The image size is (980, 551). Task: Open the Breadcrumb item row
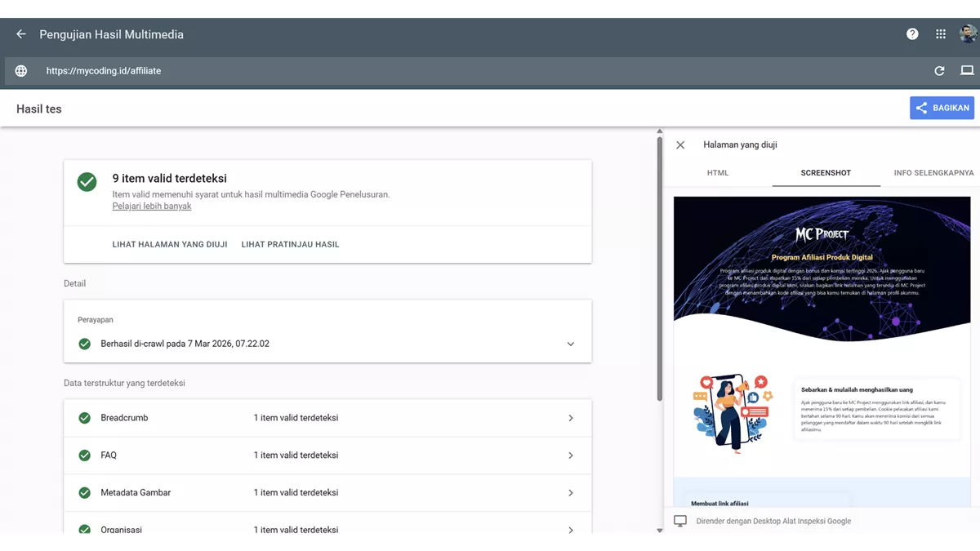click(327, 418)
